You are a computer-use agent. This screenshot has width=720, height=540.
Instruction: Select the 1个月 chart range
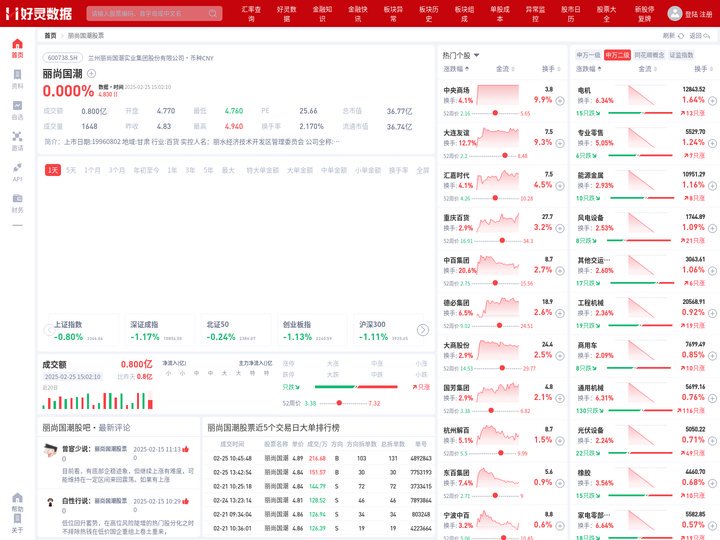(92, 170)
